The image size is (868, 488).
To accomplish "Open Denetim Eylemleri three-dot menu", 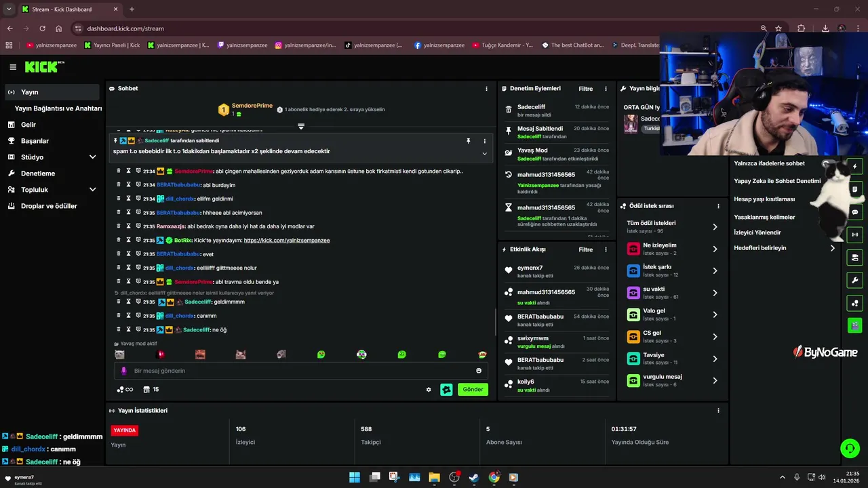I will [606, 89].
